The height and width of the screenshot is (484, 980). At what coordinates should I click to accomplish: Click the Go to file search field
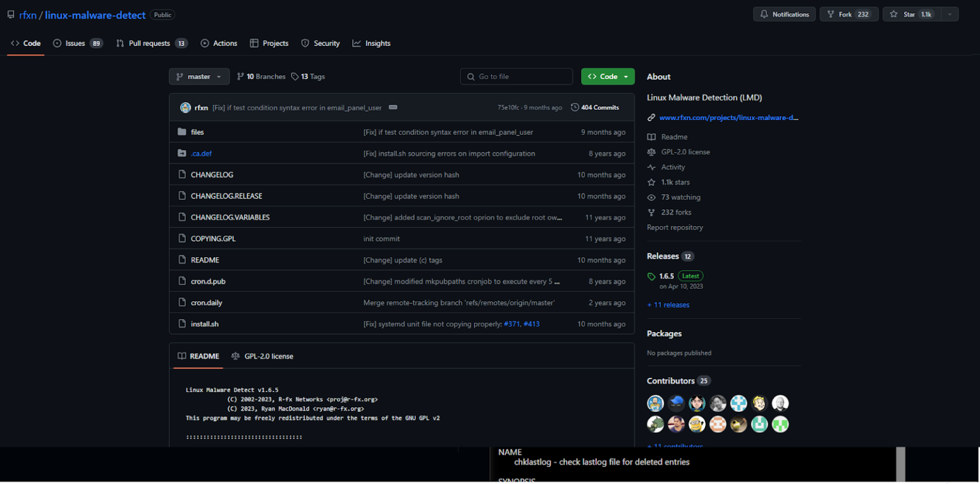[516, 77]
